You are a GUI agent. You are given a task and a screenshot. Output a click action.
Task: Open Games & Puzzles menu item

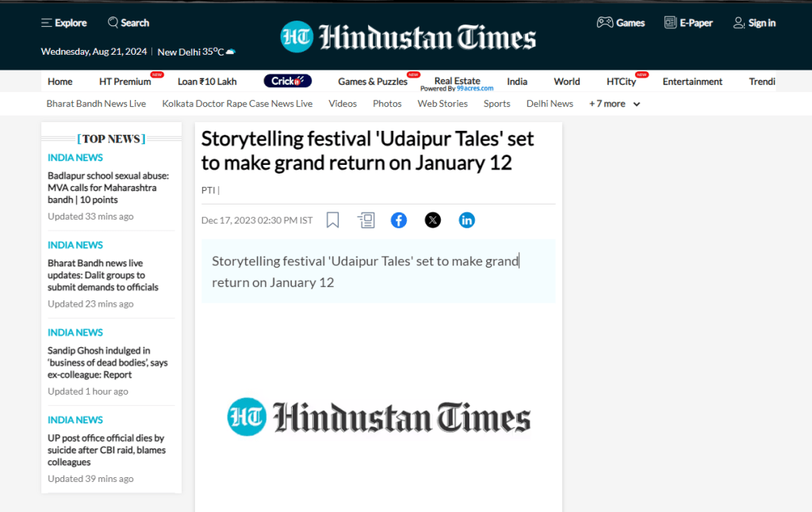coord(373,82)
